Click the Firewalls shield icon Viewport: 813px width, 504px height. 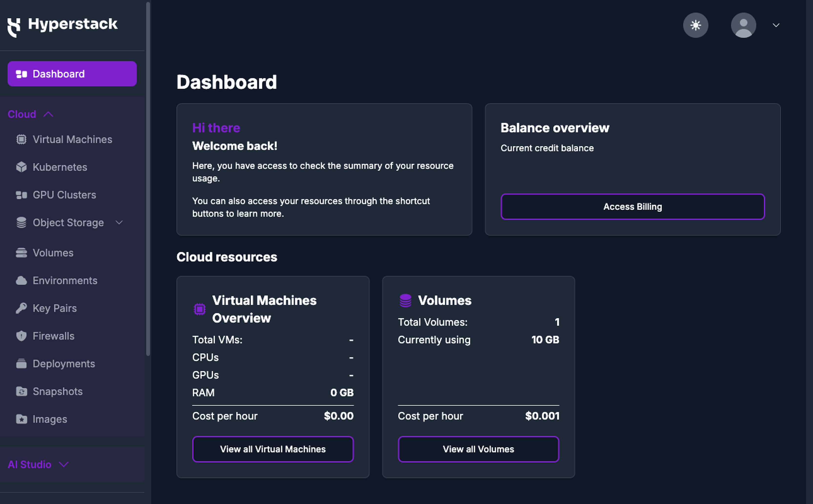coord(21,336)
